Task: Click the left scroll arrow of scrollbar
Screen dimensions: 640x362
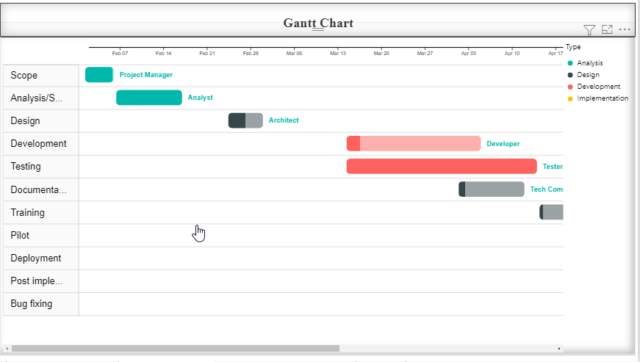Action: pyautogui.click(x=7, y=349)
